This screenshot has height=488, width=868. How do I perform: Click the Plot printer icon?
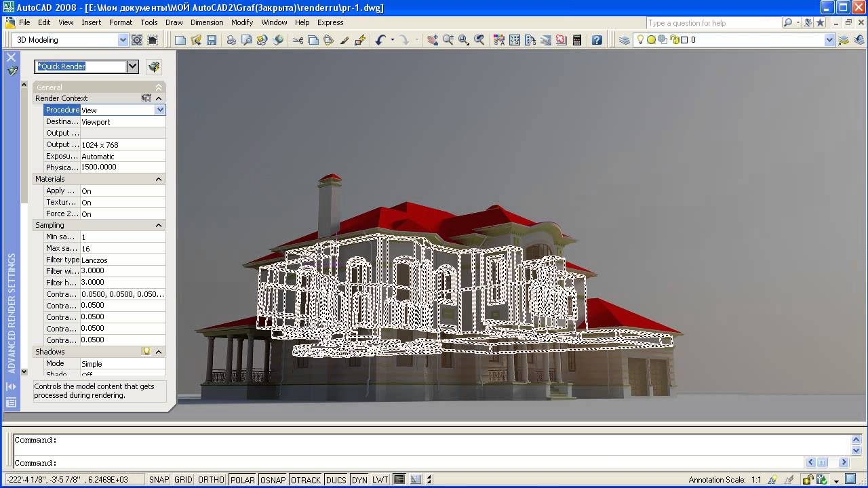pyautogui.click(x=231, y=40)
